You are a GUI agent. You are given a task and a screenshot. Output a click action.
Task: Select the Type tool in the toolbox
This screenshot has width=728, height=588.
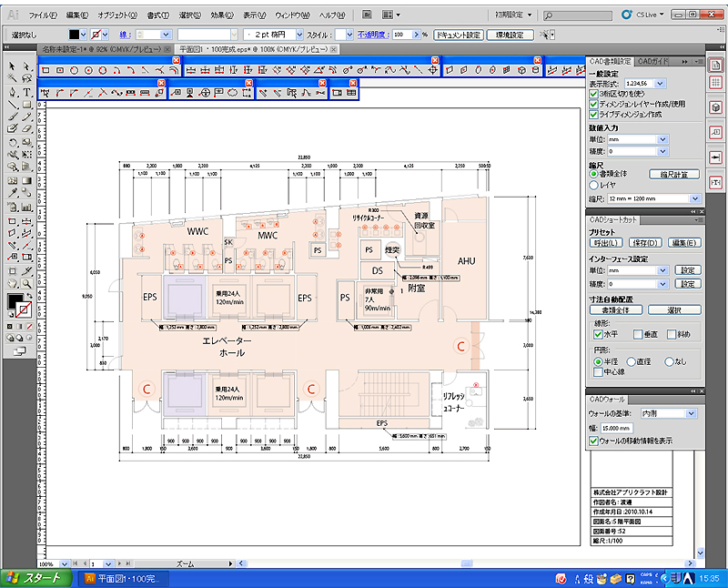point(27,92)
